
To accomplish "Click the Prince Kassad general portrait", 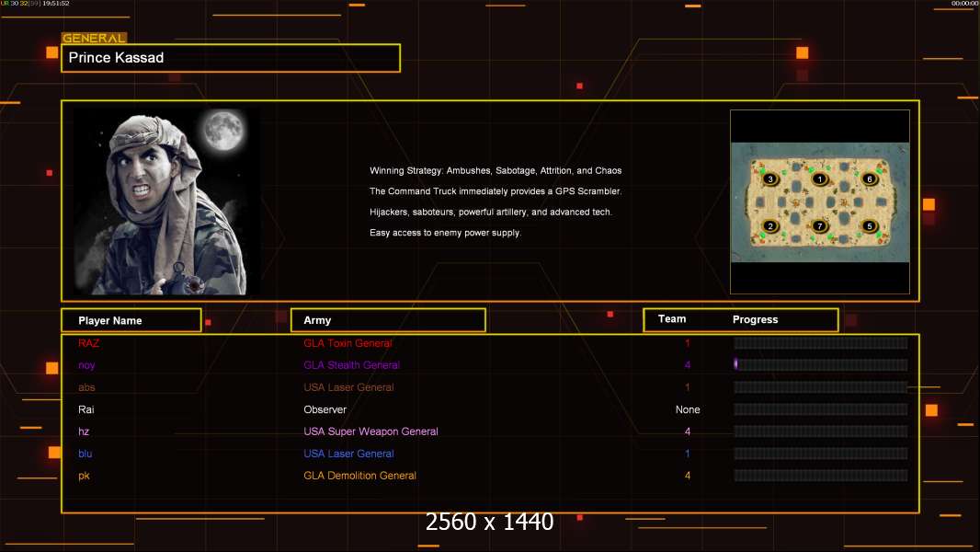I will pyautogui.click(x=166, y=201).
